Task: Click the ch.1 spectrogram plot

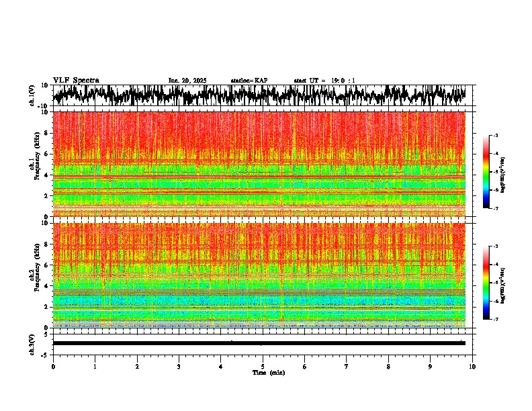Action: [x=259, y=164]
